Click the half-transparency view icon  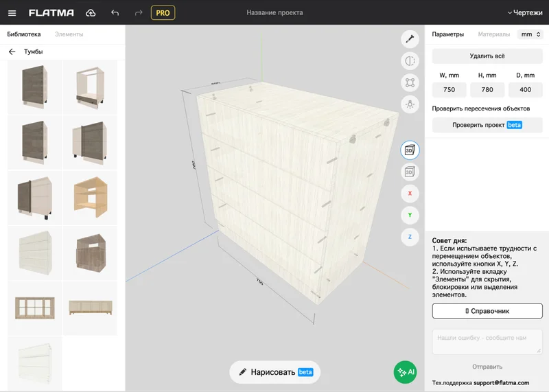pos(410,60)
